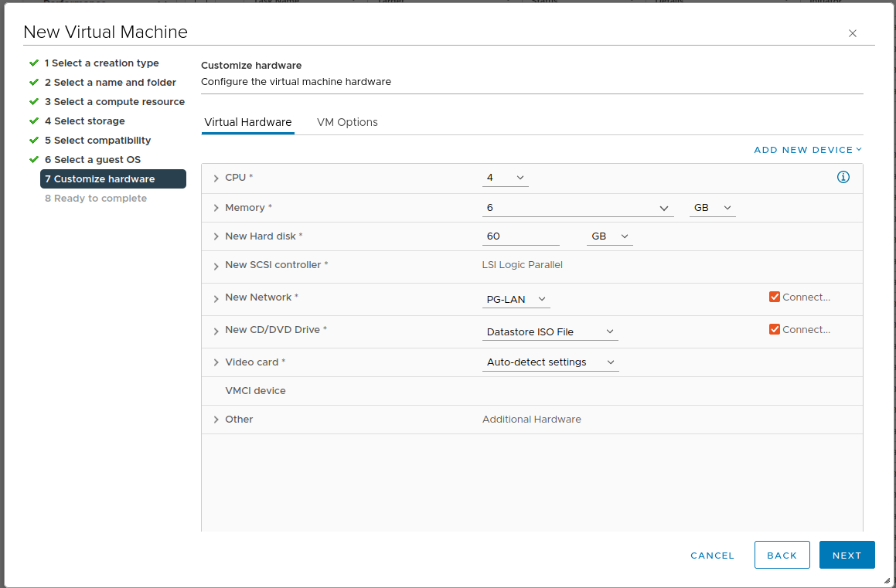Uncheck Connect for New Network
This screenshot has height=588, width=896.
tap(774, 297)
